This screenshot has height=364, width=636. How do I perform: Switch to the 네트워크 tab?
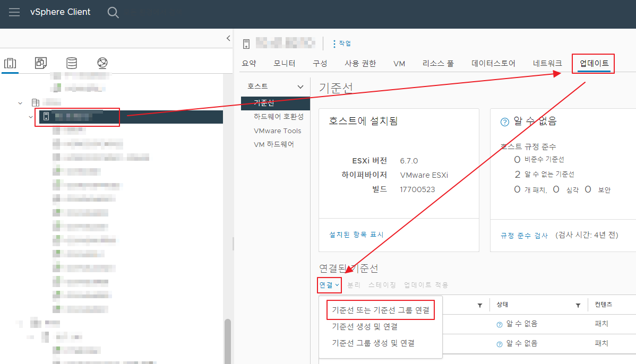[x=547, y=63]
